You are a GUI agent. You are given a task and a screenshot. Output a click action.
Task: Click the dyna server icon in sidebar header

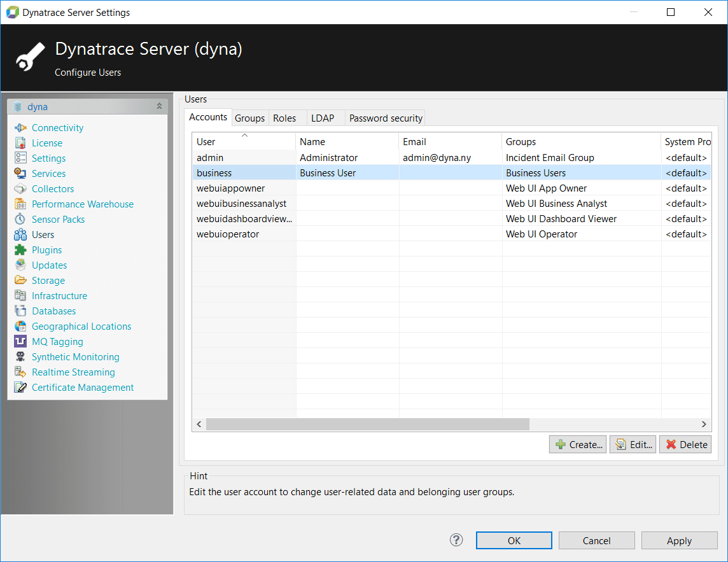pos(18,107)
